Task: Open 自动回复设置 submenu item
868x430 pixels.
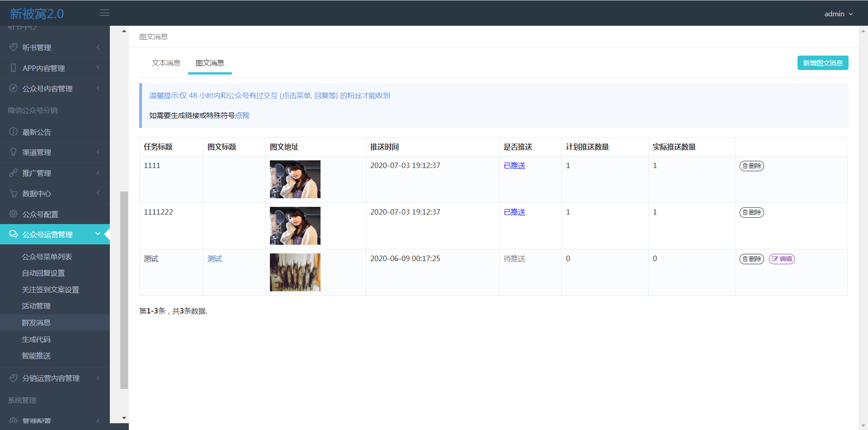Action: [x=43, y=273]
